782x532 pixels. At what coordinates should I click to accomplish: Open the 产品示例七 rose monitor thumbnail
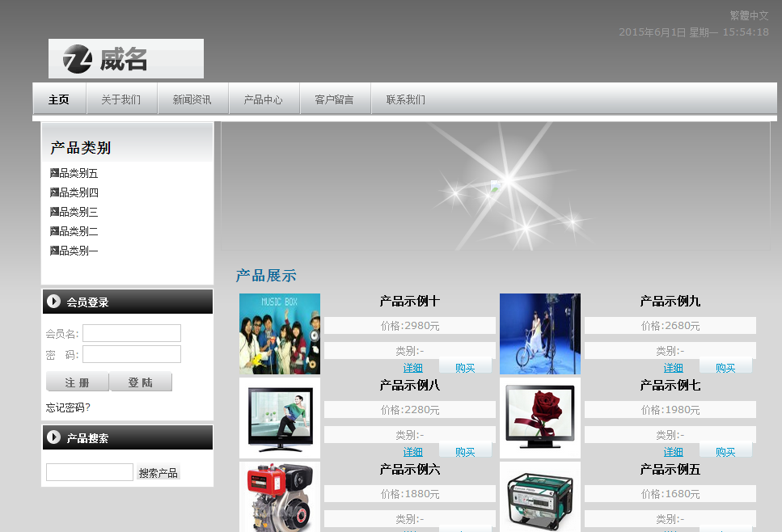click(x=539, y=418)
